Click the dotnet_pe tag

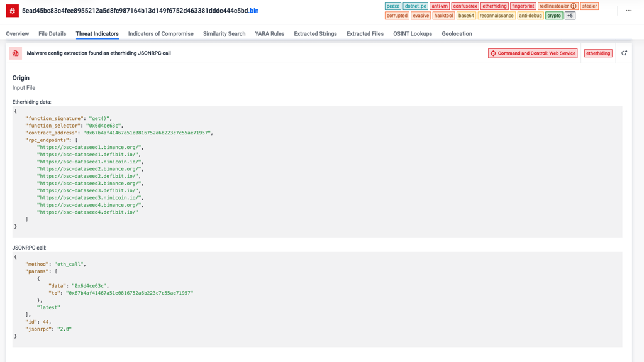(x=415, y=6)
